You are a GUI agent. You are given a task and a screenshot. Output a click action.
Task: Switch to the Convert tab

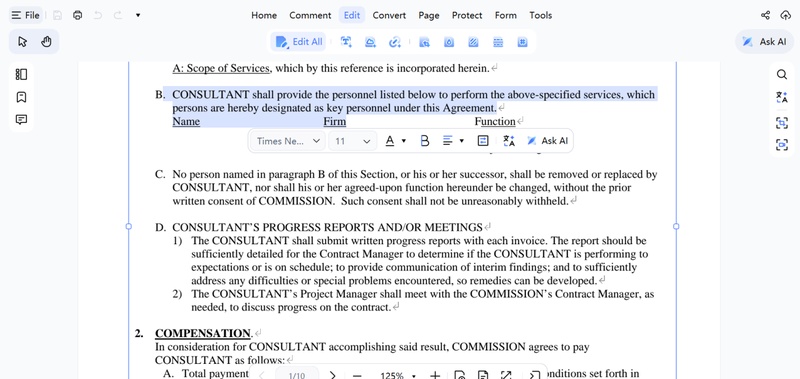point(389,15)
